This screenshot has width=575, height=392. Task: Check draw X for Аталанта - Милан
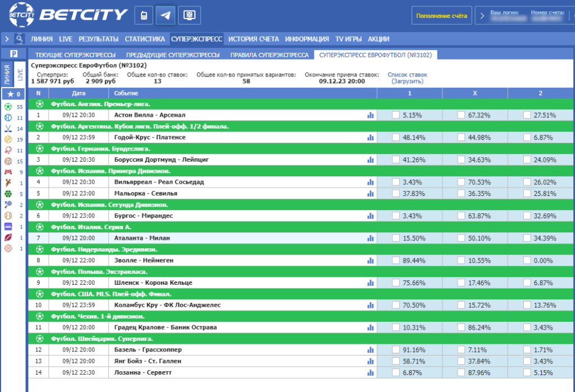pyautogui.click(x=461, y=238)
